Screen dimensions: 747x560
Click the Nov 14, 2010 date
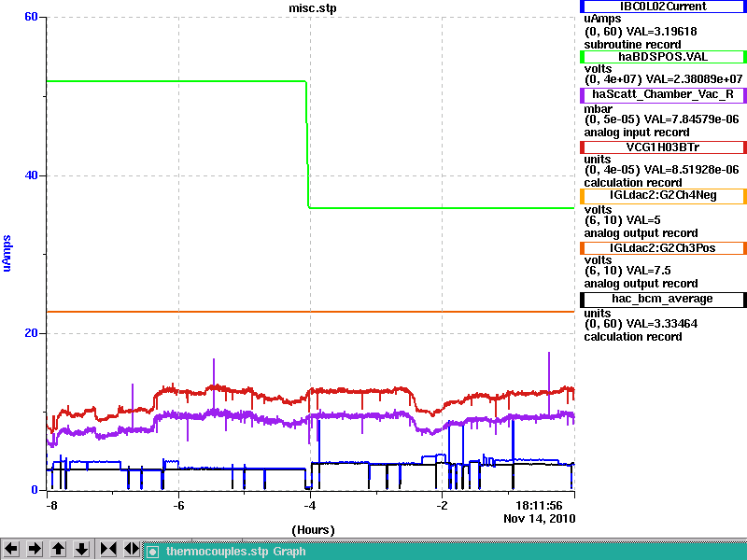coord(540,519)
